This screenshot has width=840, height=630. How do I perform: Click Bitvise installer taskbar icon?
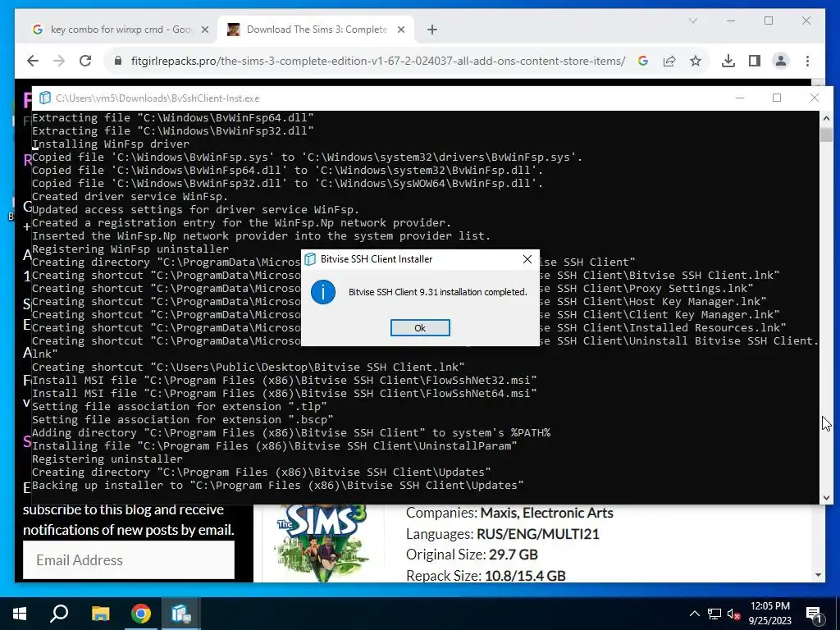click(181, 614)
